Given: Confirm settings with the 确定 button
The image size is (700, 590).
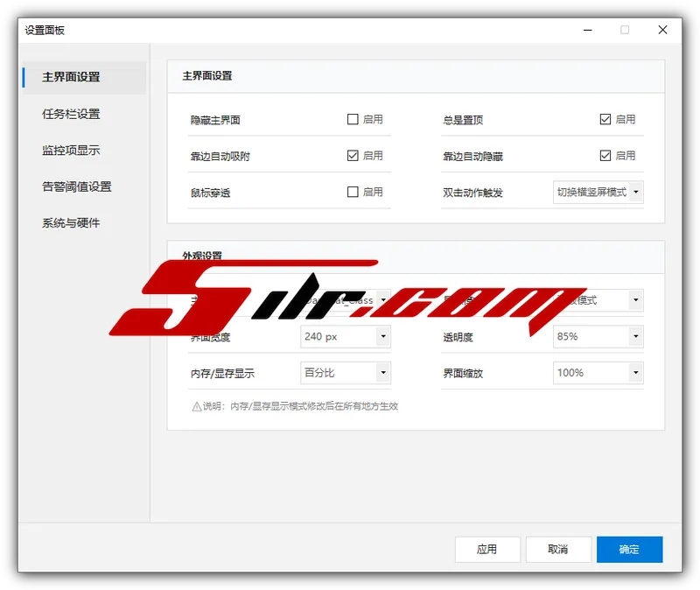Looking at the screenshot, I should tap(629, 550).
